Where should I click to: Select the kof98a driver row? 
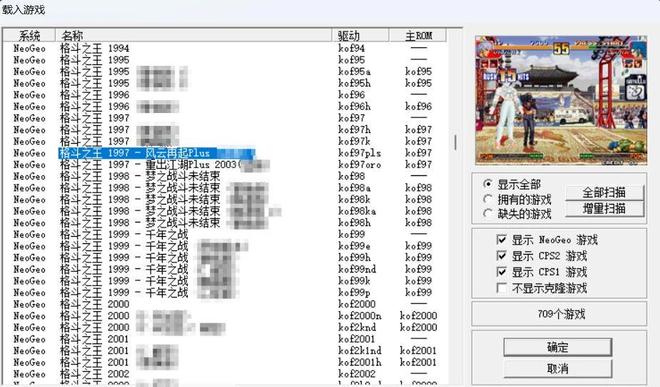pyautogui.click(x=225, y=188)
